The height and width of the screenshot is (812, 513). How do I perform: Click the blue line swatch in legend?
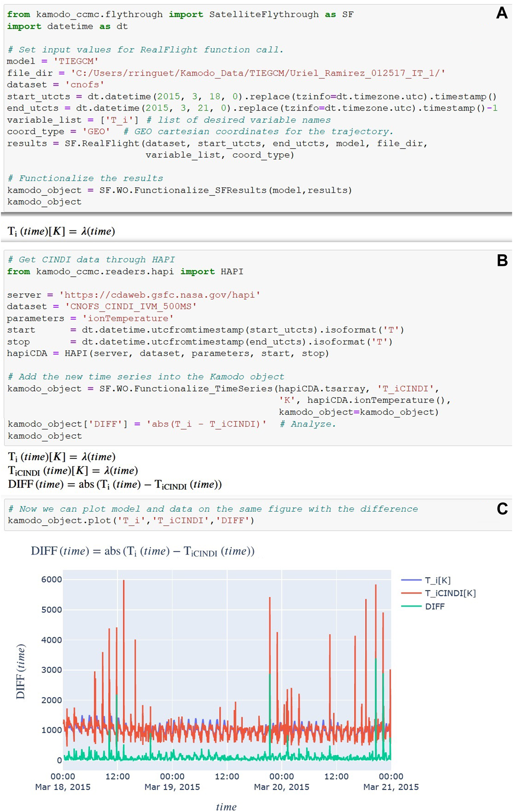pos(411,580)
